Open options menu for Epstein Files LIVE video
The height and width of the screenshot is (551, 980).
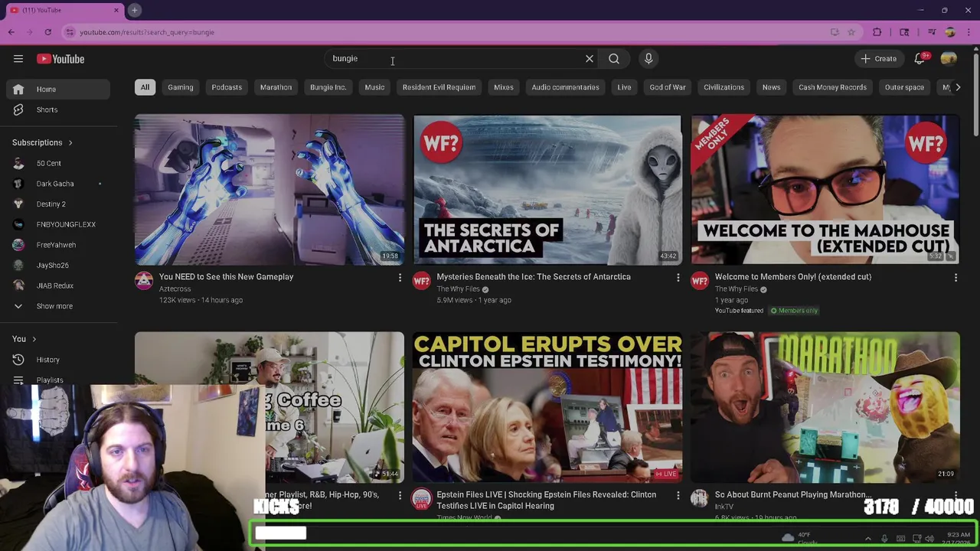[678, 495]
